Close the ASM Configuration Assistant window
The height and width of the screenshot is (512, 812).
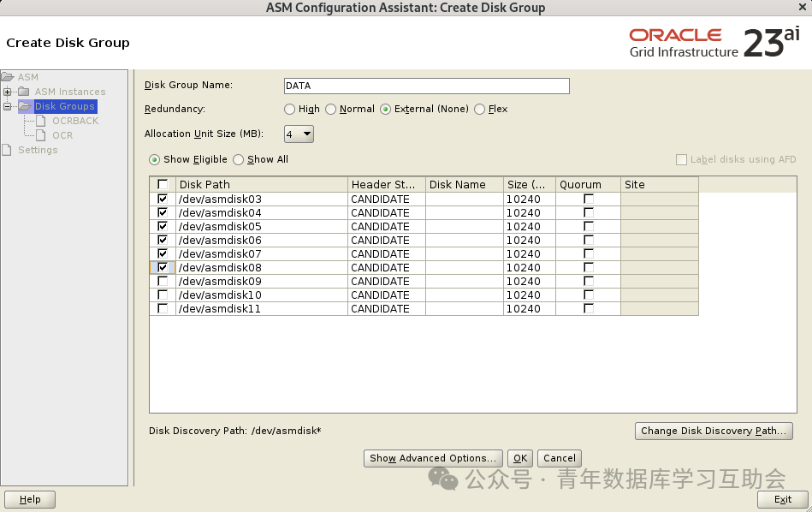(x=803, y=7)
